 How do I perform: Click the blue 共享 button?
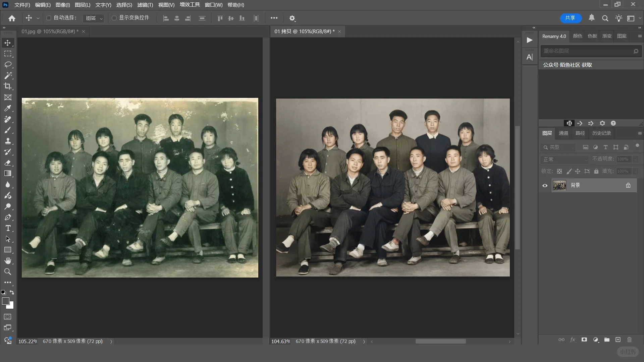(570, 18)
